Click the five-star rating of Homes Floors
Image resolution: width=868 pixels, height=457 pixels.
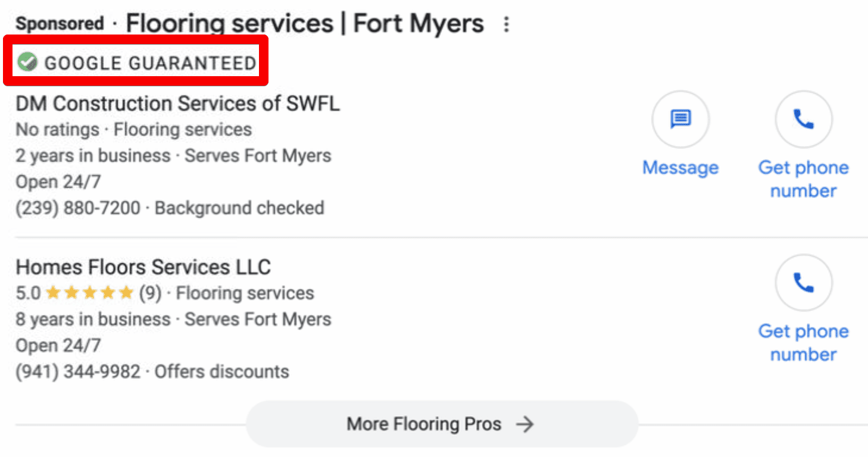tap(90, 293)
